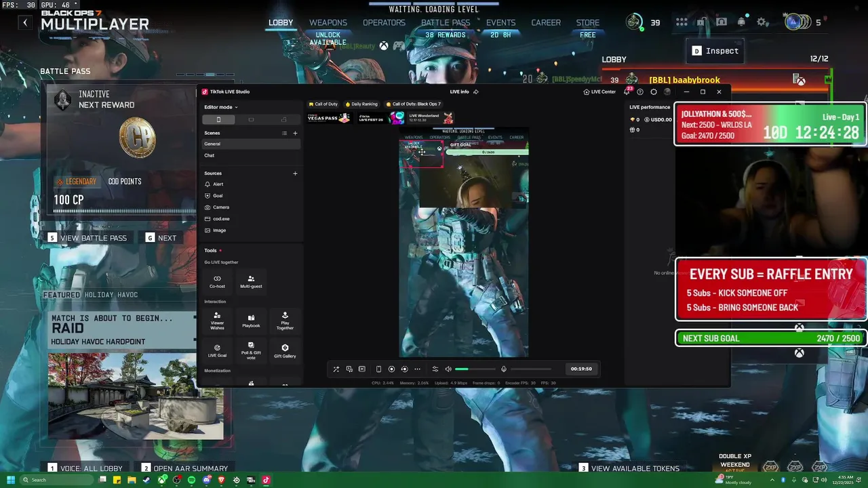Click the game back arrow
Screen dimensions: 868x488
point(25,22)
